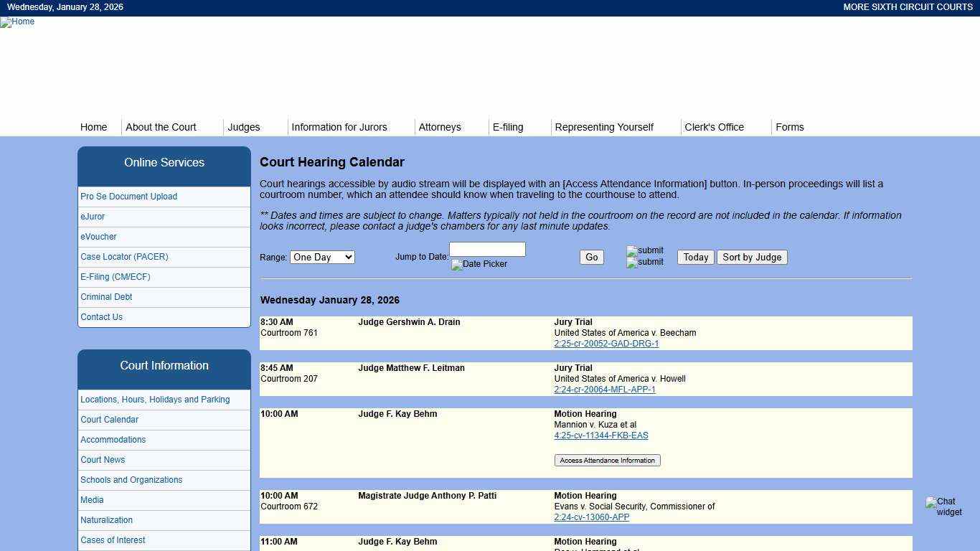Viewport: 980px width, 551px height.
Task: Click the Jump to Date input field
Action: pos(487,249)
